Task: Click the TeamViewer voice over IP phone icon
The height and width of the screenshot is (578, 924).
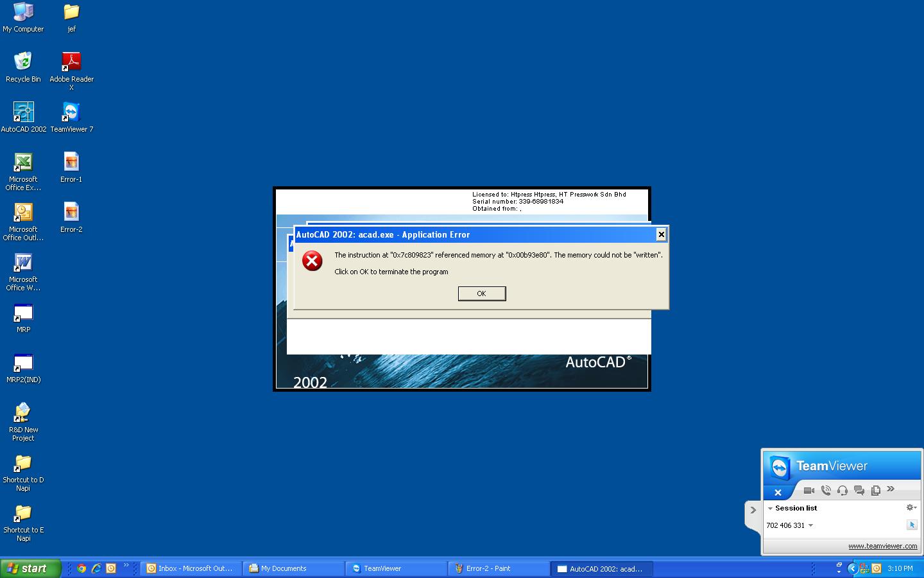Action: (x=826, y=490)
